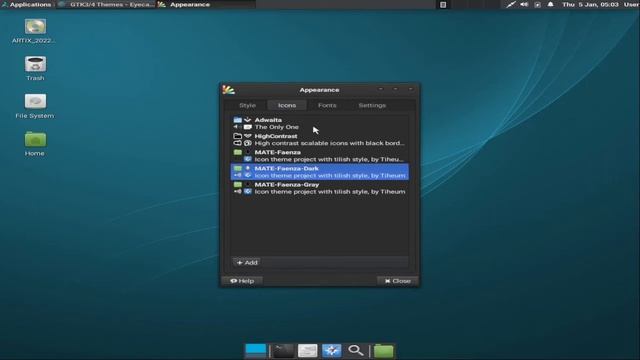Viewport: 640px width, 360px height.
Task: Open the notification bell icon
Action: pos(551,4)
